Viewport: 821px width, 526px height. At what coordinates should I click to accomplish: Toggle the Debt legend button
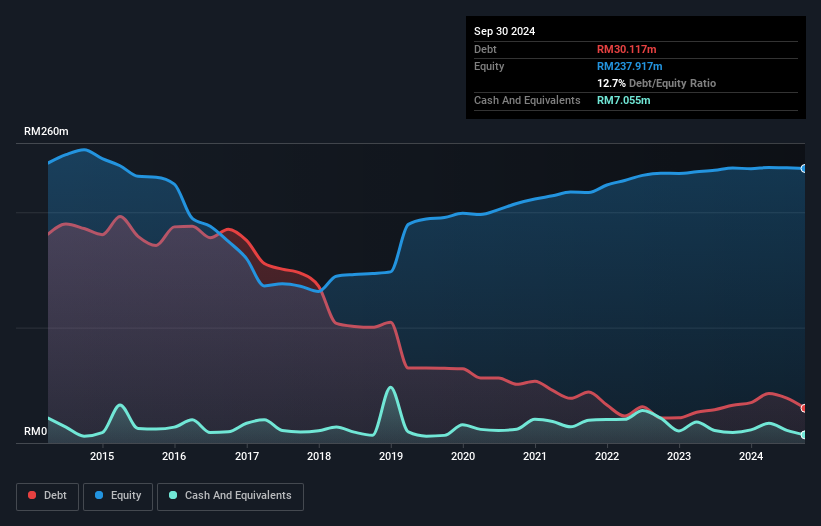pyautogui.click(x=48, y=496)
